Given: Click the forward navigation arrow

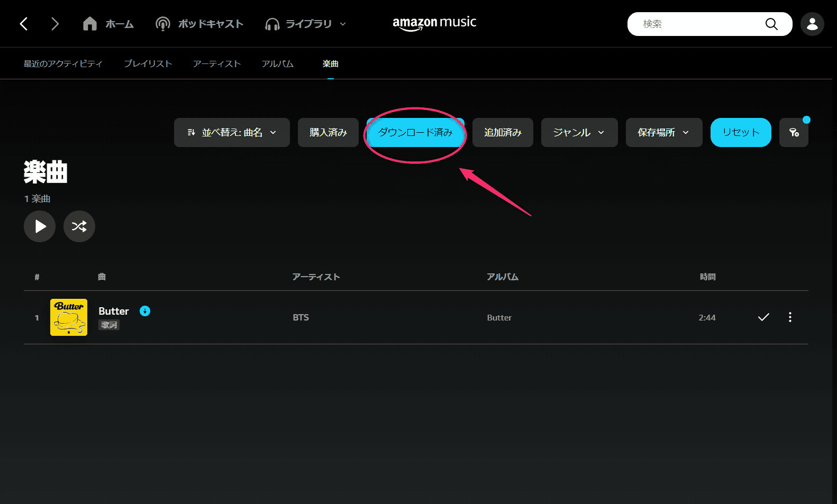Looking at the screenshot, I should [x=54, y=24].
